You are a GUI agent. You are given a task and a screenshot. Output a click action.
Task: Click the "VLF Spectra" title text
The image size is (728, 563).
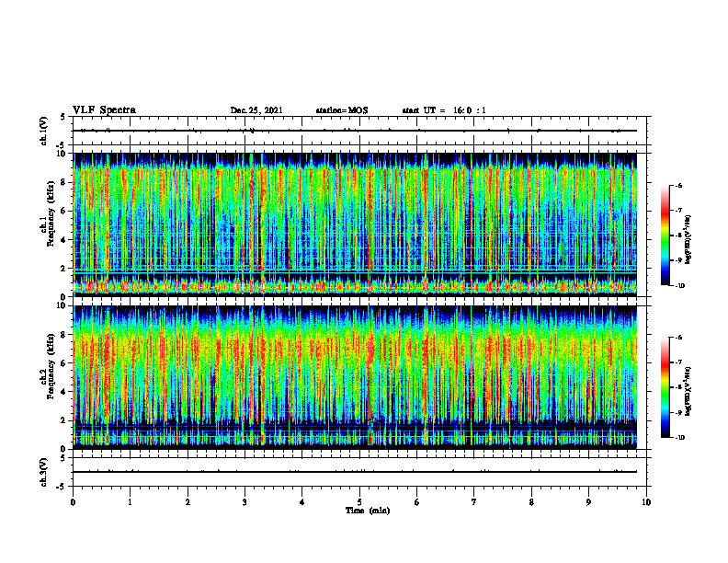click(x=104, y=110)
